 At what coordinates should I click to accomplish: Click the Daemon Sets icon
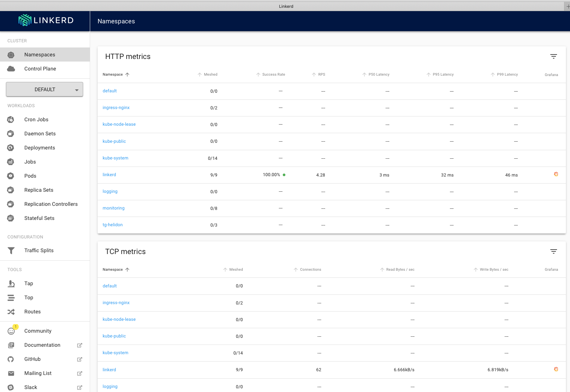(x=11, y=134)
